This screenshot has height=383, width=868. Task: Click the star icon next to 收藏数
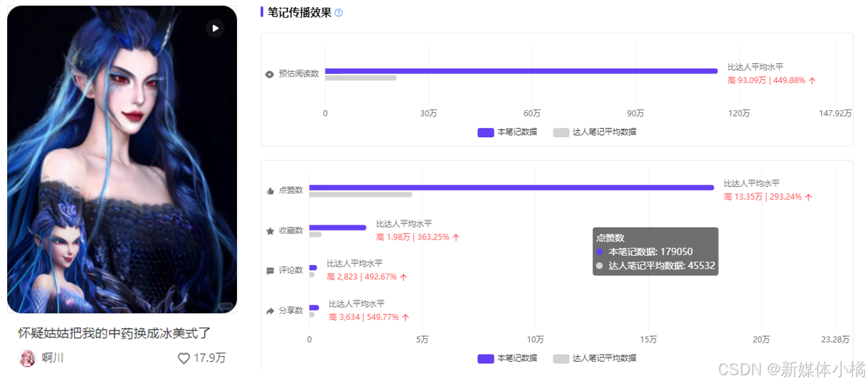(x=270, y=231)
